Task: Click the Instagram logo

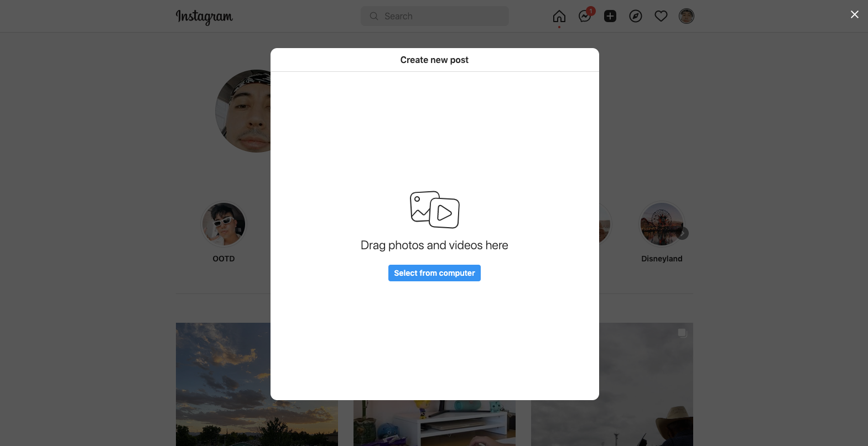Action: (x=204, y=17)
